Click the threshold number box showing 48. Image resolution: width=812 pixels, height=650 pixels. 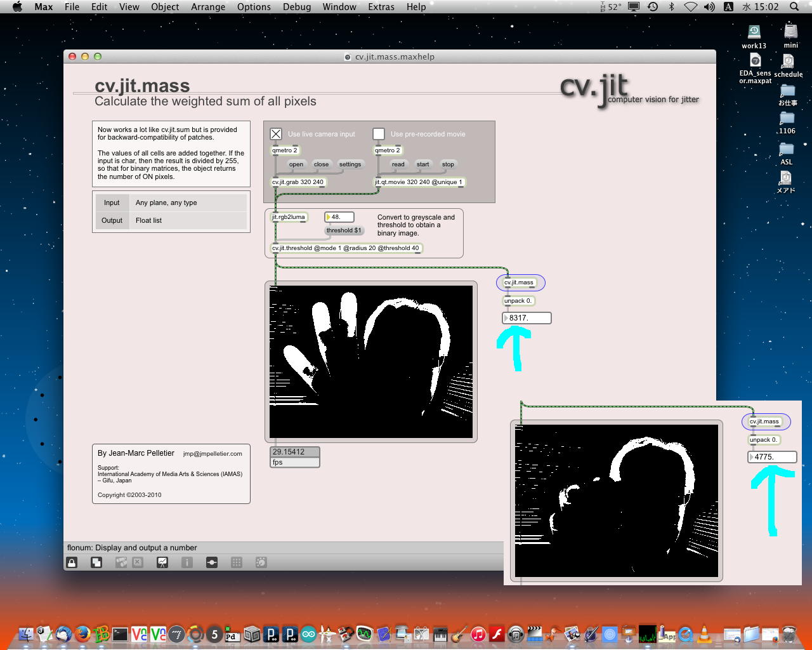tap(339, 217)
